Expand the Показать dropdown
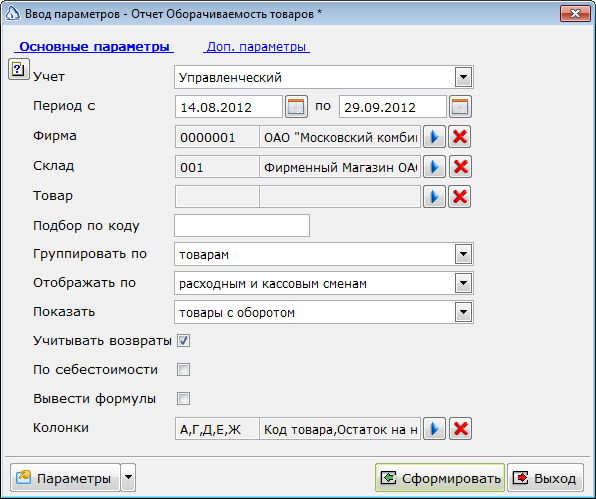 pyautogui.click(x=463, y=312)
